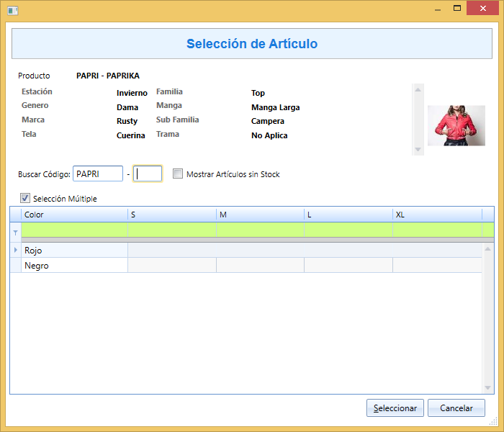This screenshot has height=432, width=504.
Task: Click the row indicator arrow beside Rojo
Action: click(x=15, y=250)
